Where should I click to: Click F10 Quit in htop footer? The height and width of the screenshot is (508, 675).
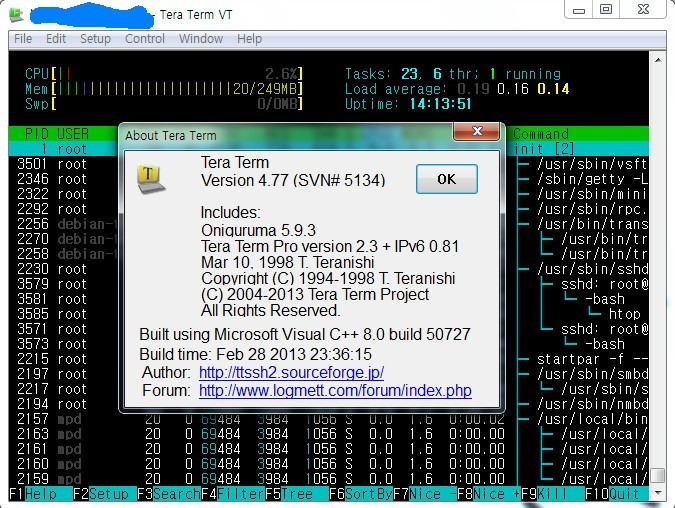click(616, 494)
